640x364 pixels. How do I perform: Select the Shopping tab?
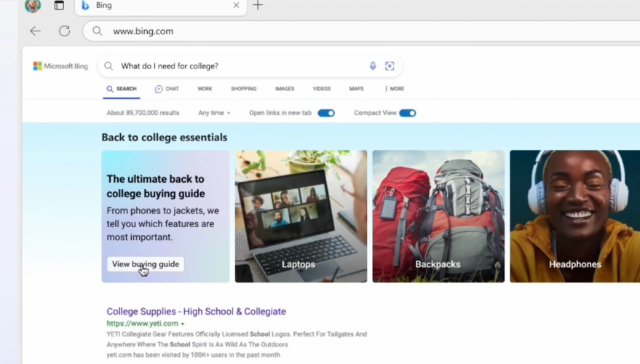[243, 89]
